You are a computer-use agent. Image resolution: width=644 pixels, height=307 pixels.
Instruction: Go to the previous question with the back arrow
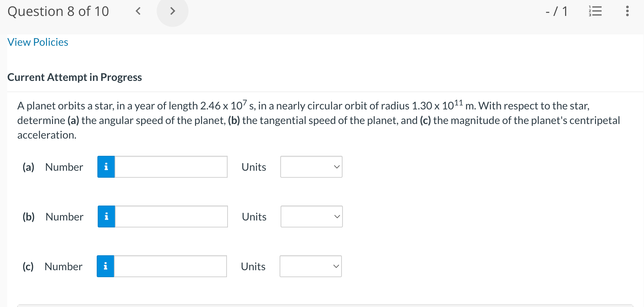[x=138, y=11]
